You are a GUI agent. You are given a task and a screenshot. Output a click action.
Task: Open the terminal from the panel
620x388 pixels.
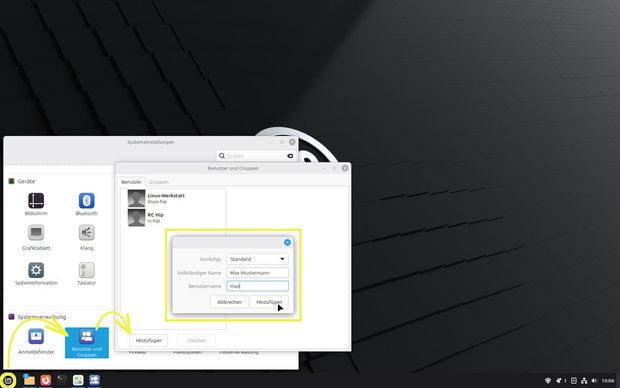62,380
